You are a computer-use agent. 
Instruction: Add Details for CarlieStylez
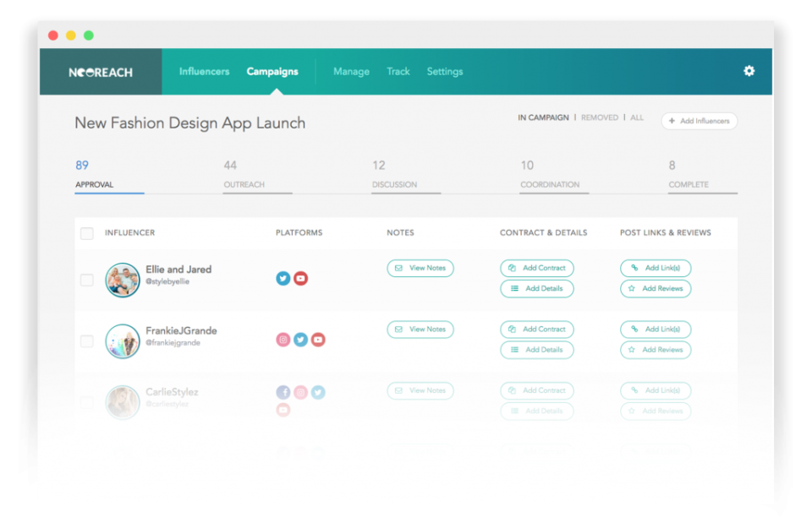(x=537, y=411)
